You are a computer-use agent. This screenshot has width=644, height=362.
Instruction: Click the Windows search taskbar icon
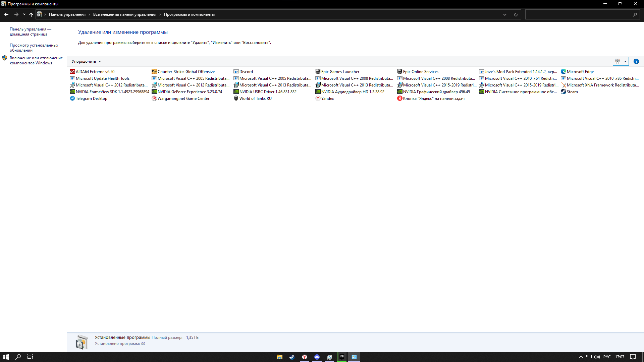18,357
